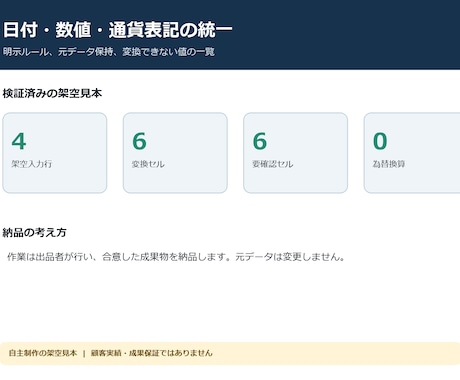Image resolution: width=460 pixels, height=380 pixels.
Task: Open the 架空入力行 card showing 4
Action: point(55,153)
